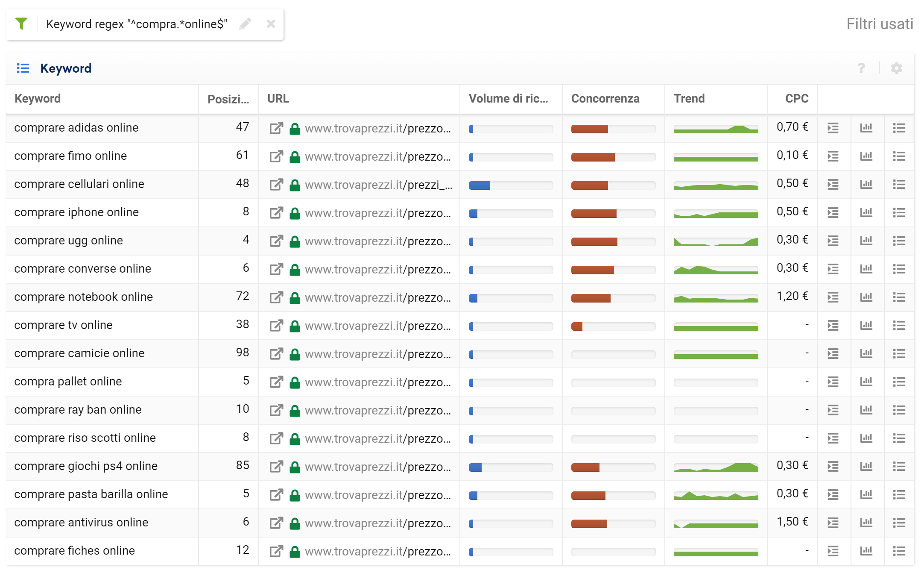This screenshot has width=924, height=573.
Task: Click keyword compra pallet online
Action: [x=68, y=382]
